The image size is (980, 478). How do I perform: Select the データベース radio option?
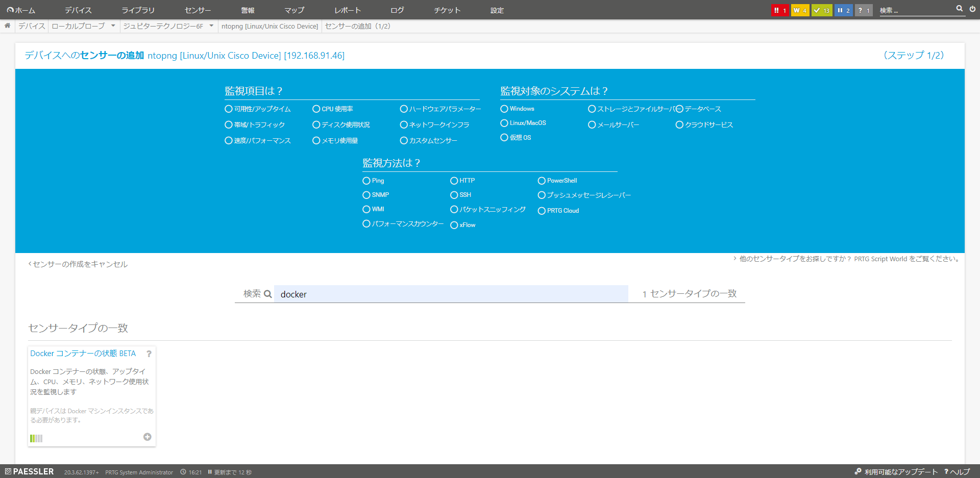[x=680, y=109]
